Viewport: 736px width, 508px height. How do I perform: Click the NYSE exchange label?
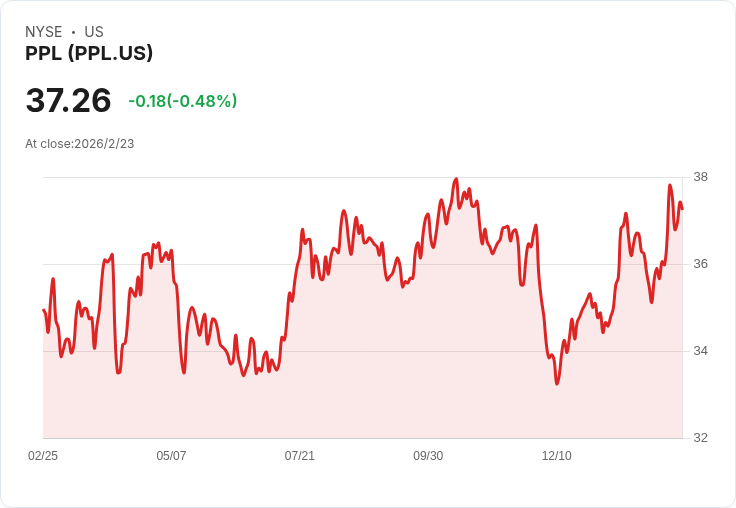click(43, 32)
